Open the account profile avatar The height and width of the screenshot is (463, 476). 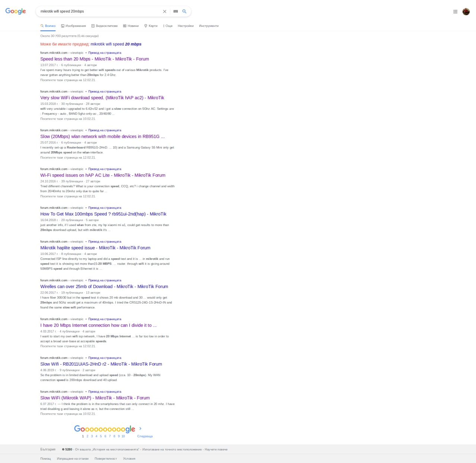point(466,12)
